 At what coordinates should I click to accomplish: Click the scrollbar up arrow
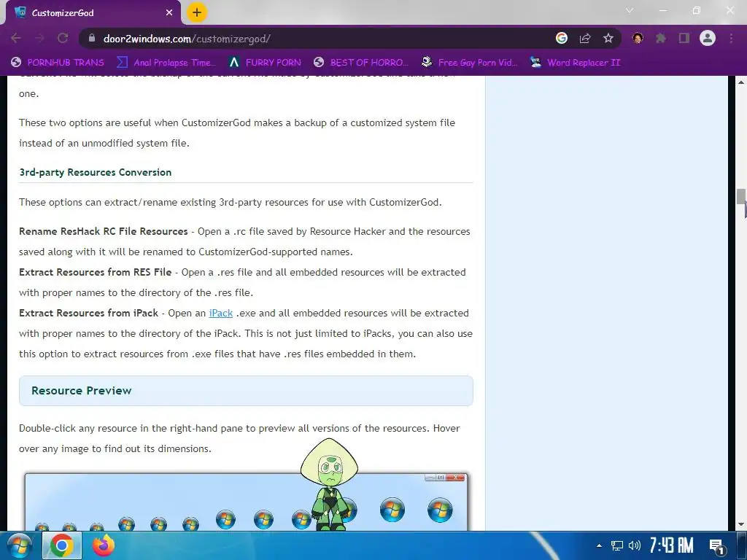pyautogui.click(x=741, y=82)
